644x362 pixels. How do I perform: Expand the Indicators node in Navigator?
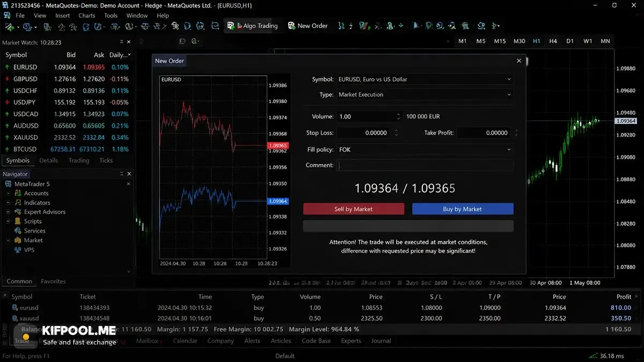click(8, 203)
